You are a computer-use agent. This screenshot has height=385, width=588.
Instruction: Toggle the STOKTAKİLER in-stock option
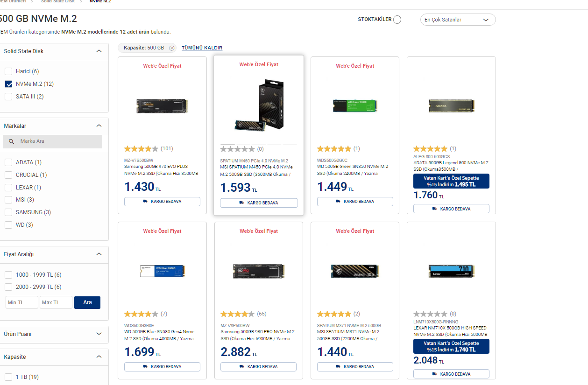[397, 20]
